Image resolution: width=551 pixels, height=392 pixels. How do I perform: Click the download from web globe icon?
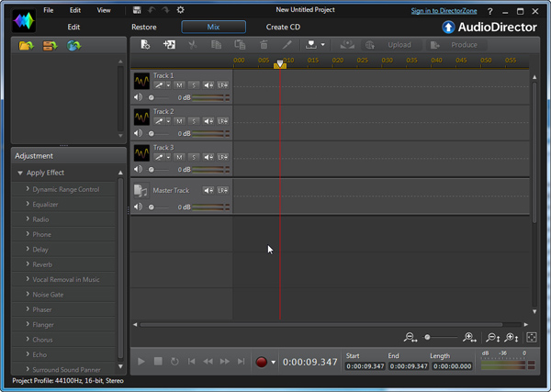(x=73, y=45)
